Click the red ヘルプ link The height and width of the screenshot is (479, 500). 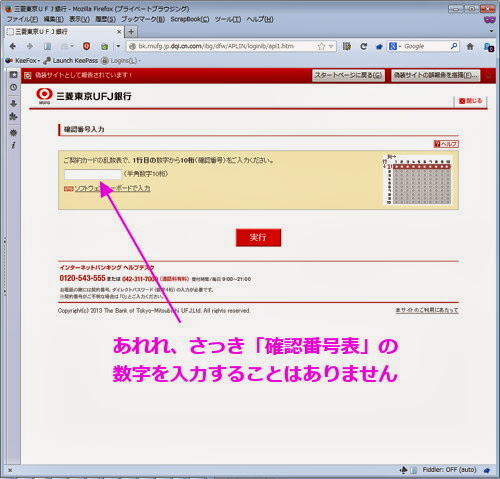446,144
